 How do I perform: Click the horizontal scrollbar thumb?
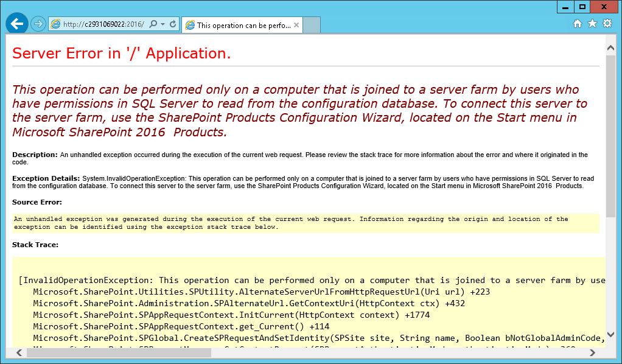pos(116,352)
